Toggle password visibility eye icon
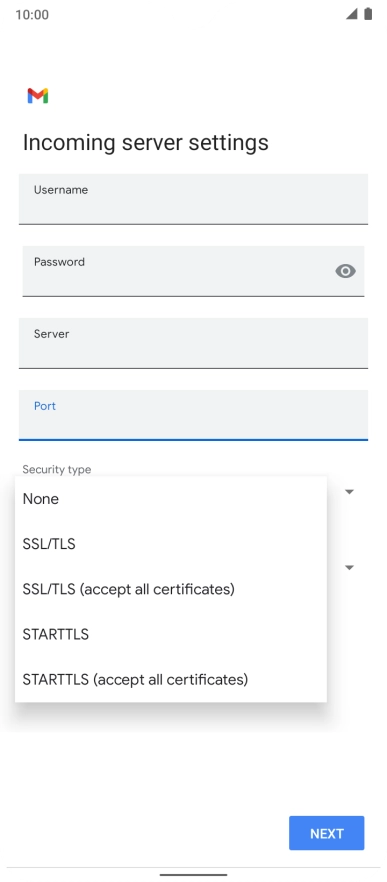Viewport: 387px width, 882px height. (x=345, y=271)
